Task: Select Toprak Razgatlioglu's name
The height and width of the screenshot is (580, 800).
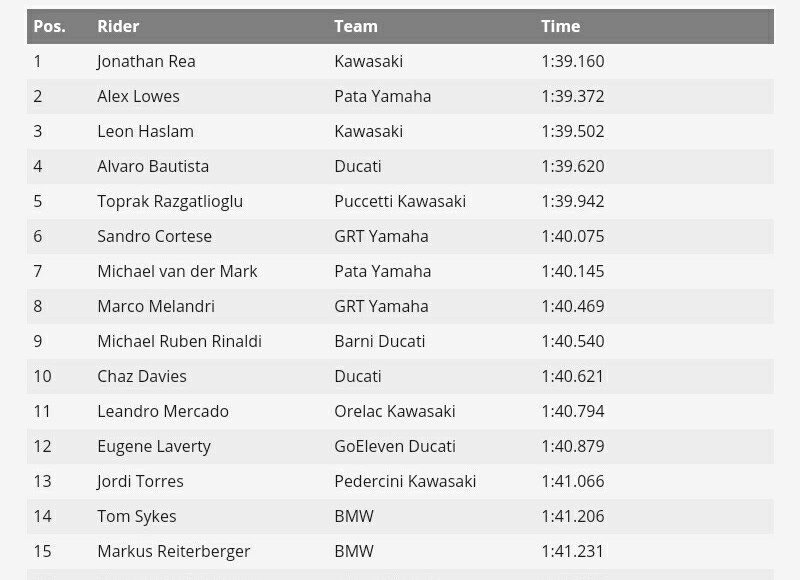Action: (x=170, y=201)
